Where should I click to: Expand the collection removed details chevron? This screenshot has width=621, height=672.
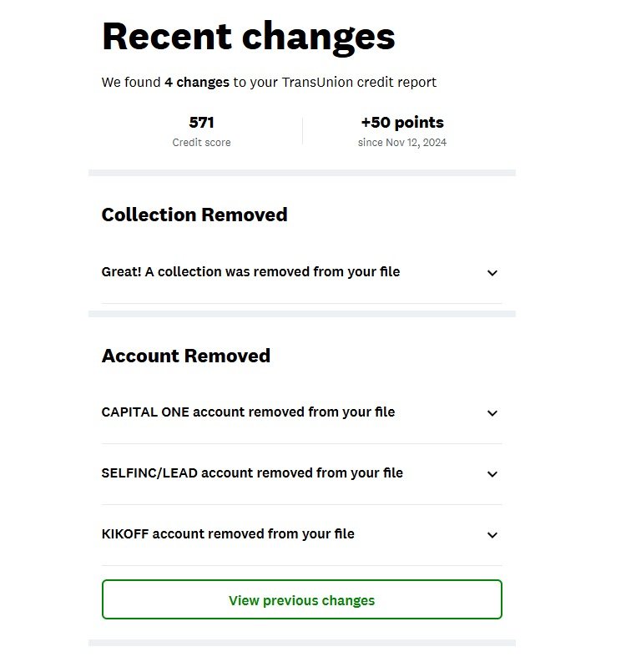pos(492,273)
